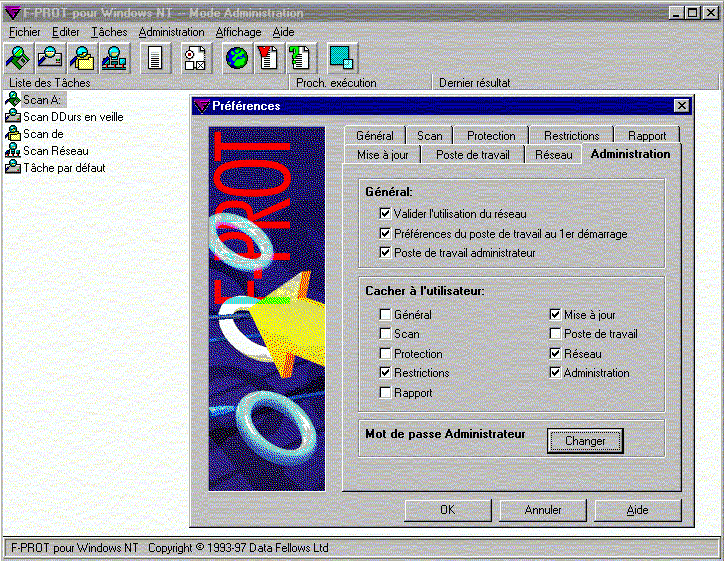
Task: Click the scan folder toolbar icon
Action: 82,59
